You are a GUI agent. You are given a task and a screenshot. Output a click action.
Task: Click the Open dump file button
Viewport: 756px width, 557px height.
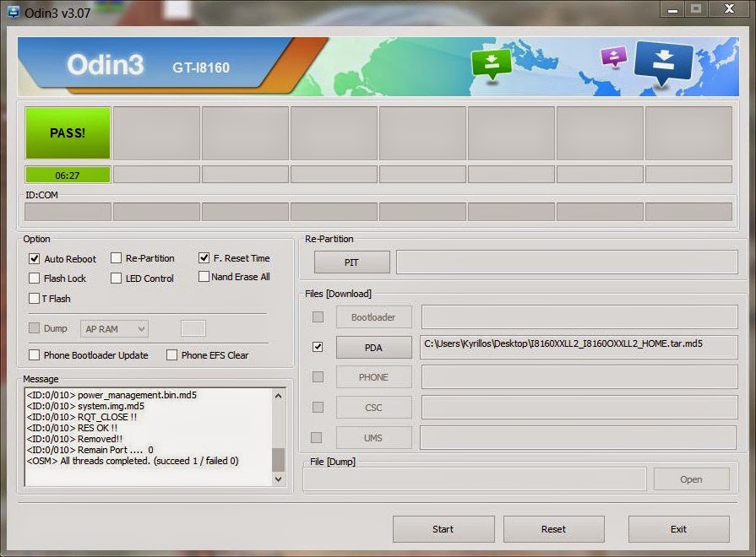pyautogui.click(x=691, y=479)
